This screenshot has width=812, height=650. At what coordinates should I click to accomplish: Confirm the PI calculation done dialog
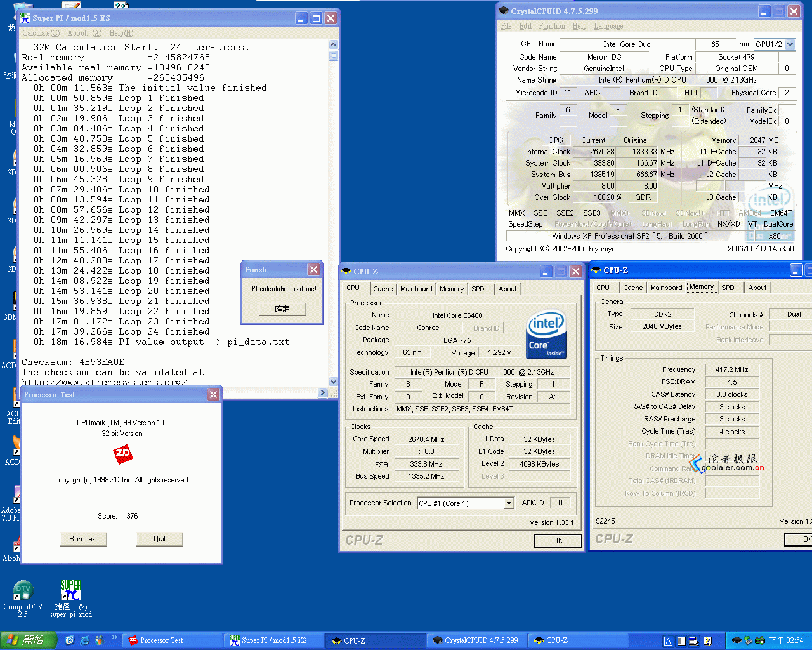[x=282, y=309]
